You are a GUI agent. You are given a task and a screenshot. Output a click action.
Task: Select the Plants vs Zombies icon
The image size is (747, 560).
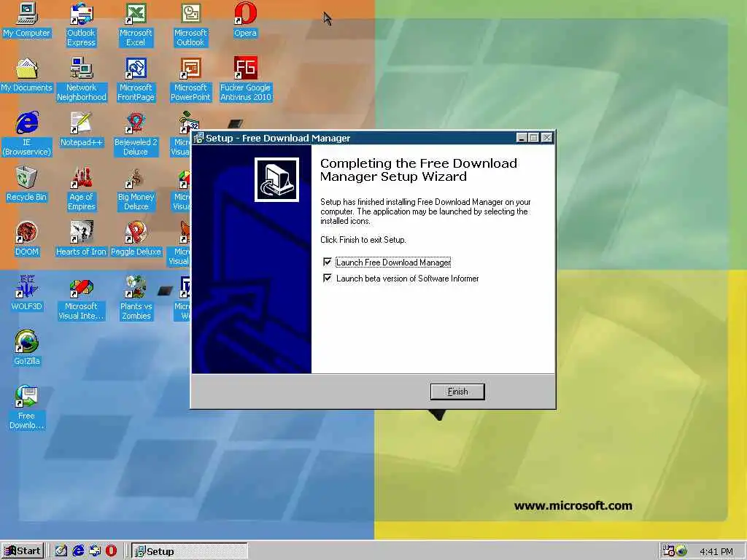[x=136, y=298]
